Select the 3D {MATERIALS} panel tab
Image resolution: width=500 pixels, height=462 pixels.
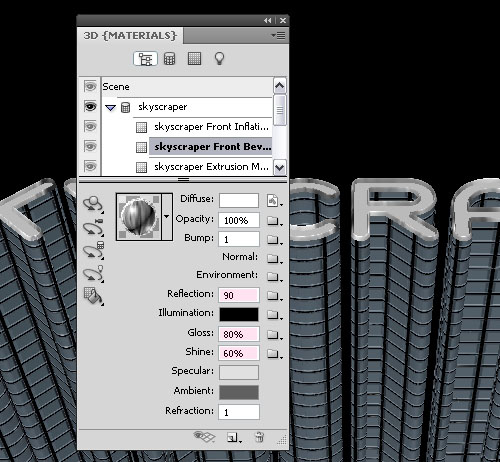(x=130, y=35)
